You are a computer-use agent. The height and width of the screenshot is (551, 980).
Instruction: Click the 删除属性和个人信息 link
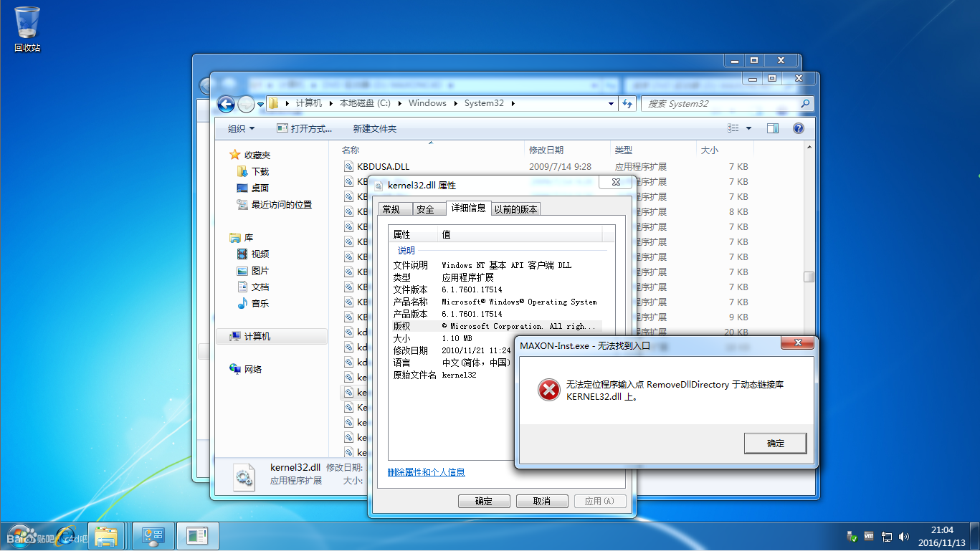coord(426,471)
